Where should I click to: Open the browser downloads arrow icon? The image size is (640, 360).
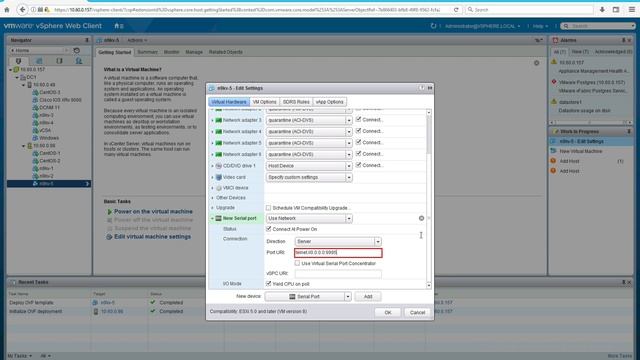[602, 9]
